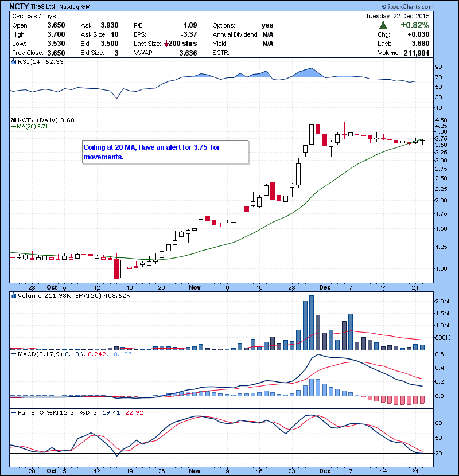Click the 'Dec' label on price chart axis

point(325,287)
